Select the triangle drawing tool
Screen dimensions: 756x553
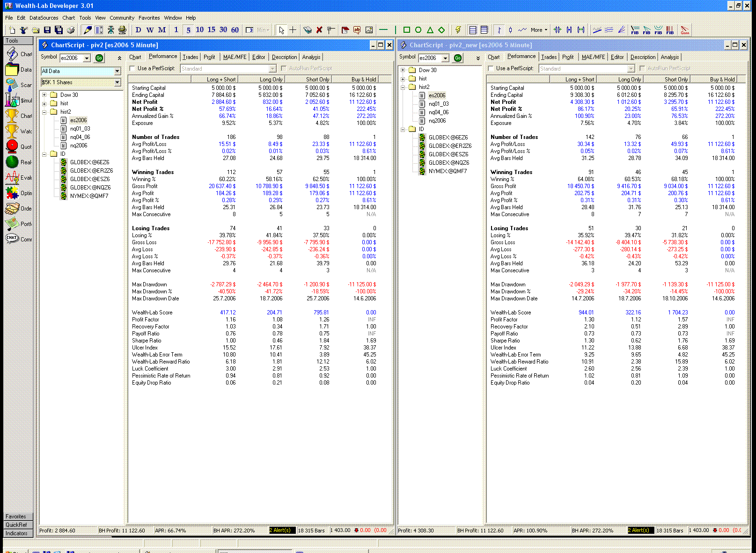click(x=430, y=30)
